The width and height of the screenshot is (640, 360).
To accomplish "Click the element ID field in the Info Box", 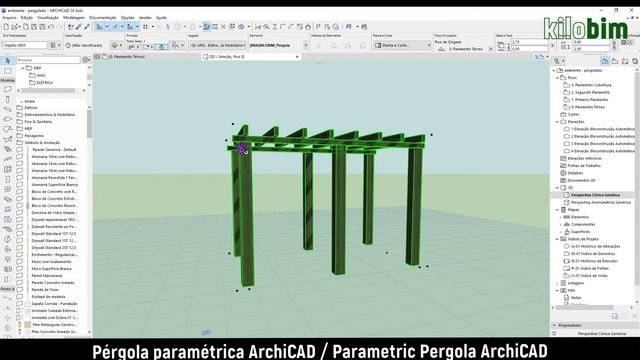I will click(25, 45).
